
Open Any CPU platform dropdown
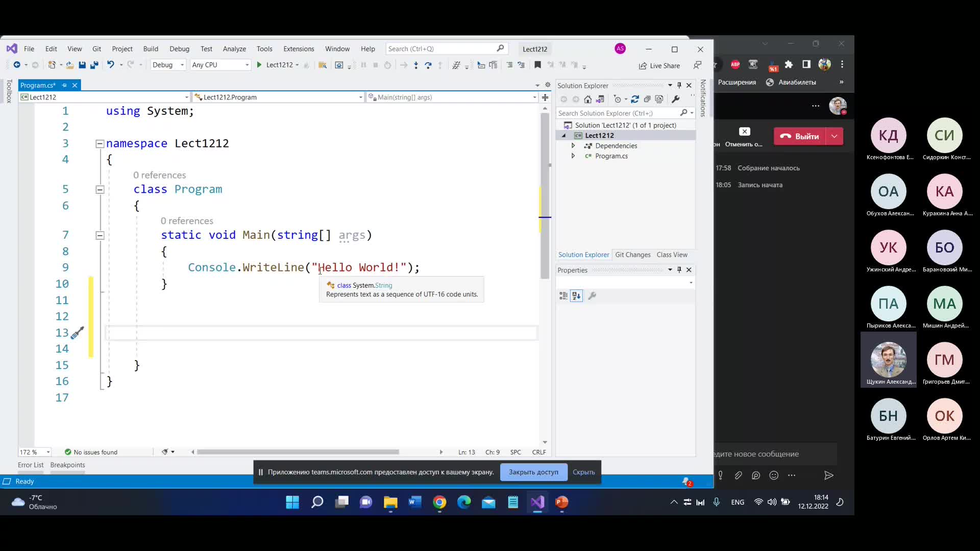tap(220, 65)
